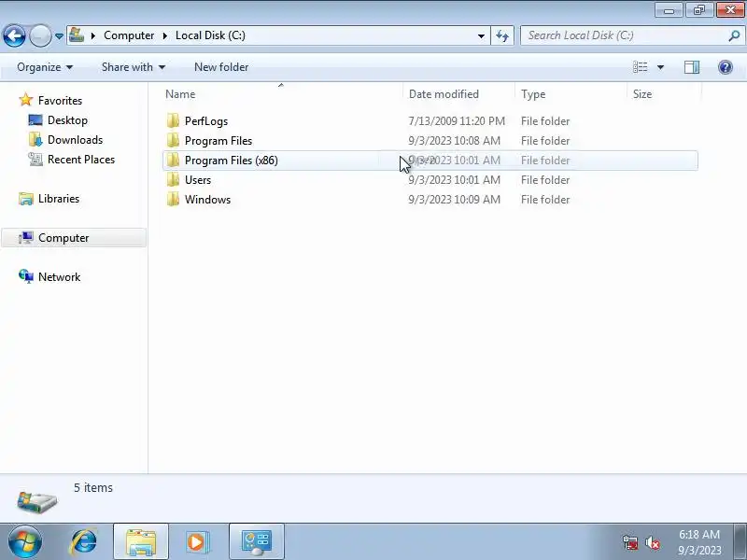Launch Windows Media Player from taskbar
This screenshot has width=747, height=560.
click(x=197, y=542)
